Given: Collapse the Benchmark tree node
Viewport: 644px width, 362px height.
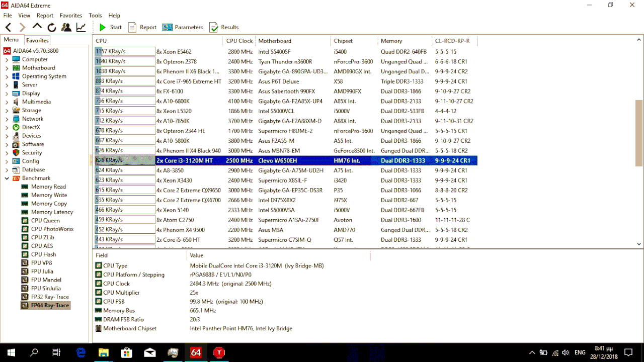Looking at the screenshot, I should pos(7,178).
